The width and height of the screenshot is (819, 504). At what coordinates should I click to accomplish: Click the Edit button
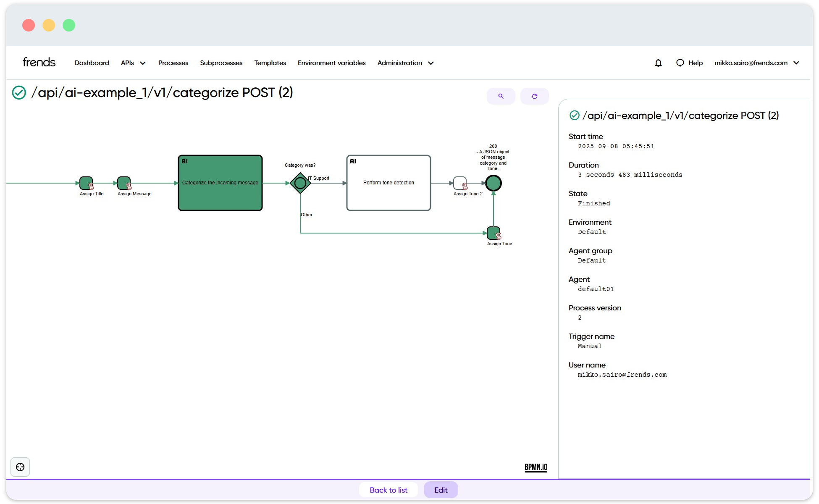coord(441,490)
